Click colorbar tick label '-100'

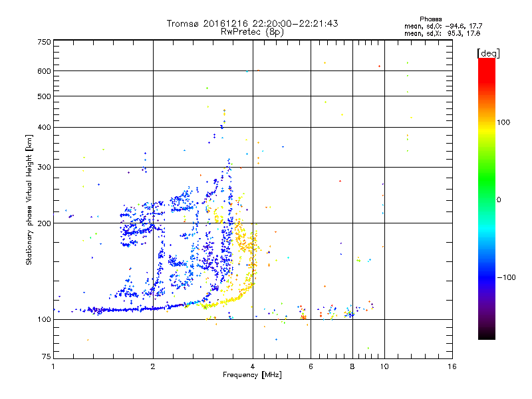[506, 277]
